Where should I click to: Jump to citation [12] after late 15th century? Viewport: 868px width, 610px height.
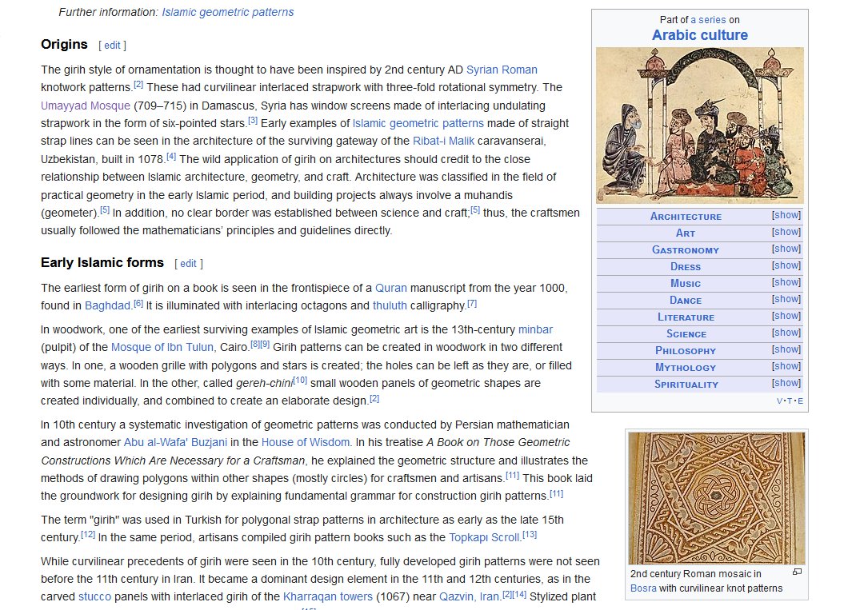[x=88, y=534]
